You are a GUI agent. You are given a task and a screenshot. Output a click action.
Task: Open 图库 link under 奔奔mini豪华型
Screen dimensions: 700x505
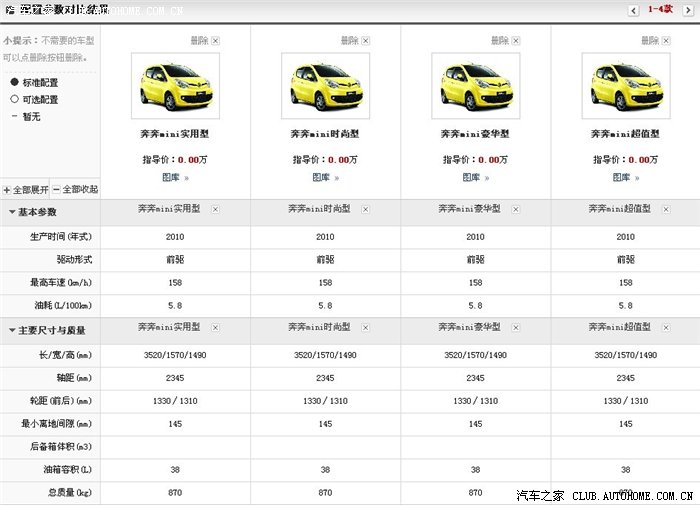(x=475, y=178)
